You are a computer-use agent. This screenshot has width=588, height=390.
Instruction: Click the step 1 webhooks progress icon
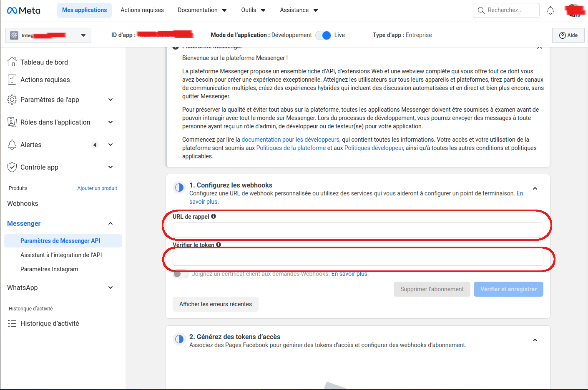(x=179, y=187)
